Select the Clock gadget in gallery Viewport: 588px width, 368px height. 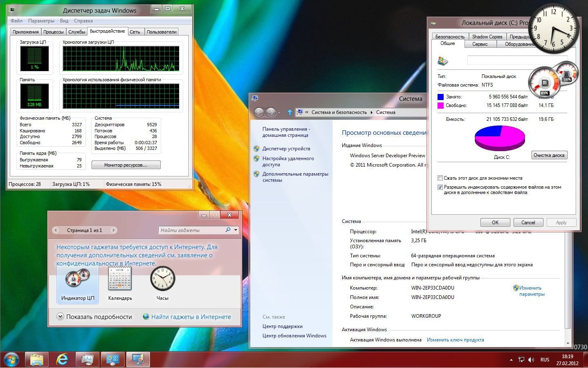point(162,285)
